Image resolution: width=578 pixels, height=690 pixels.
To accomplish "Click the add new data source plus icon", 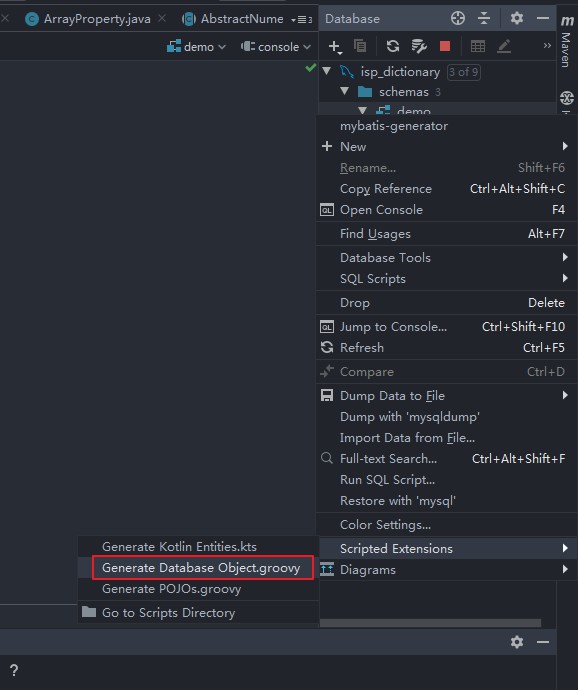I will tap(335, 47).
